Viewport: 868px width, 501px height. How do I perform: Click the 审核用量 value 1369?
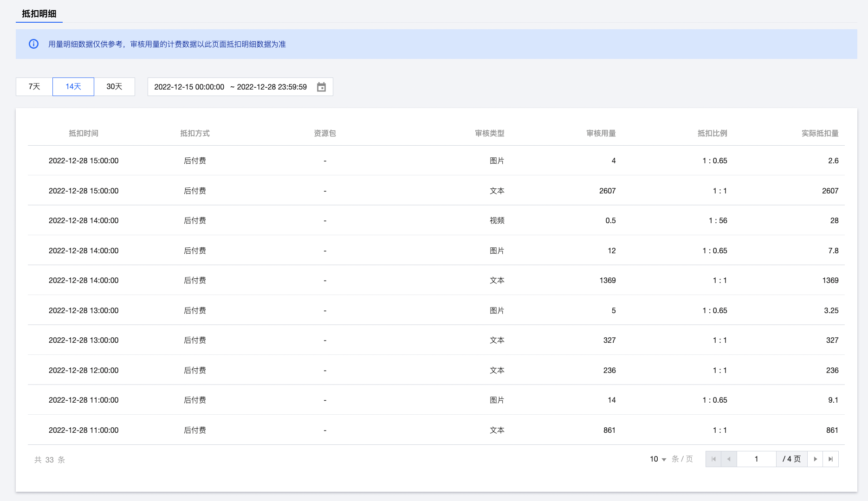pos(608,281)
